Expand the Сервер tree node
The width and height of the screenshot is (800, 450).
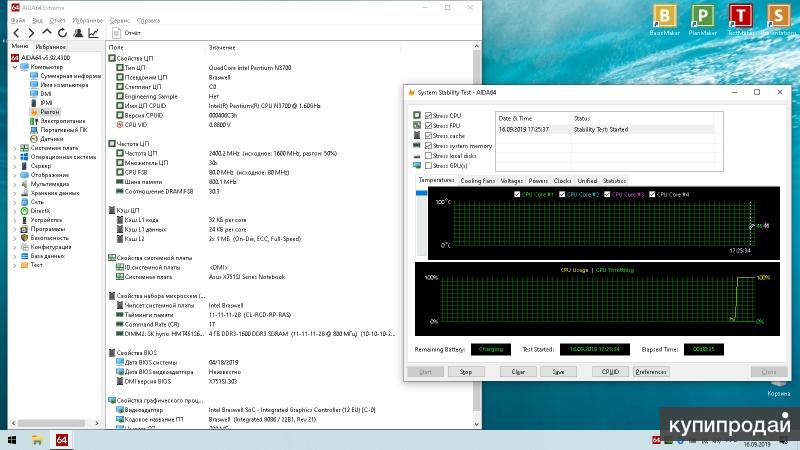click(15, 166)
